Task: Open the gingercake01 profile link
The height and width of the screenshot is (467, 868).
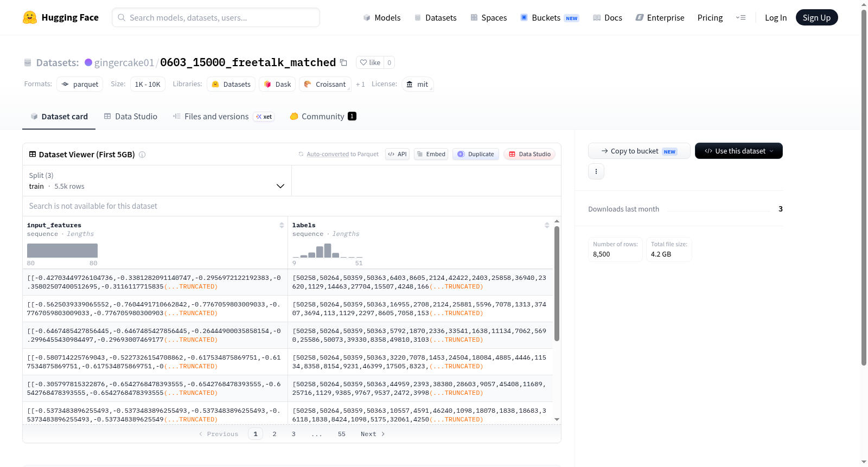Action: pyautogui.click(x=124, y=62)
